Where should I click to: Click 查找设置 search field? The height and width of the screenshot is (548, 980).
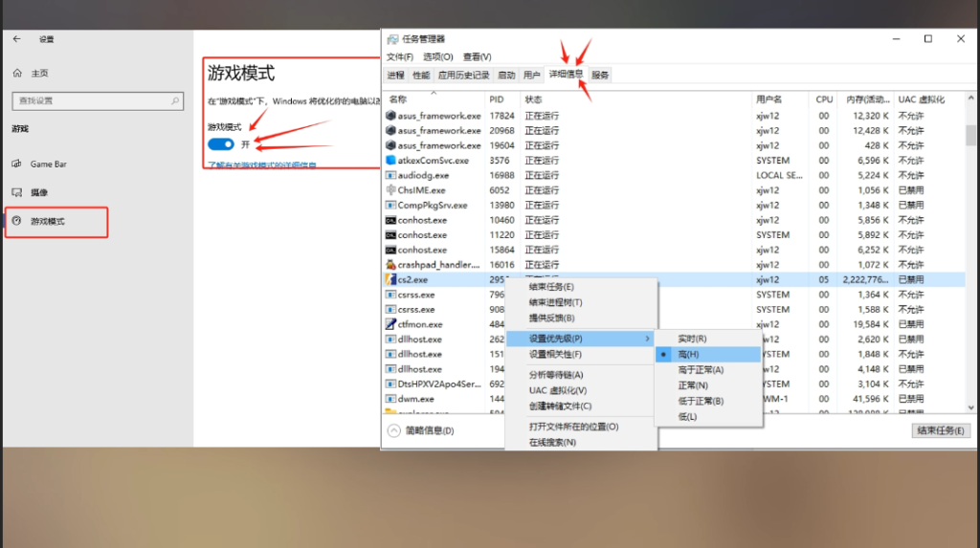click(x=98, y=100)
